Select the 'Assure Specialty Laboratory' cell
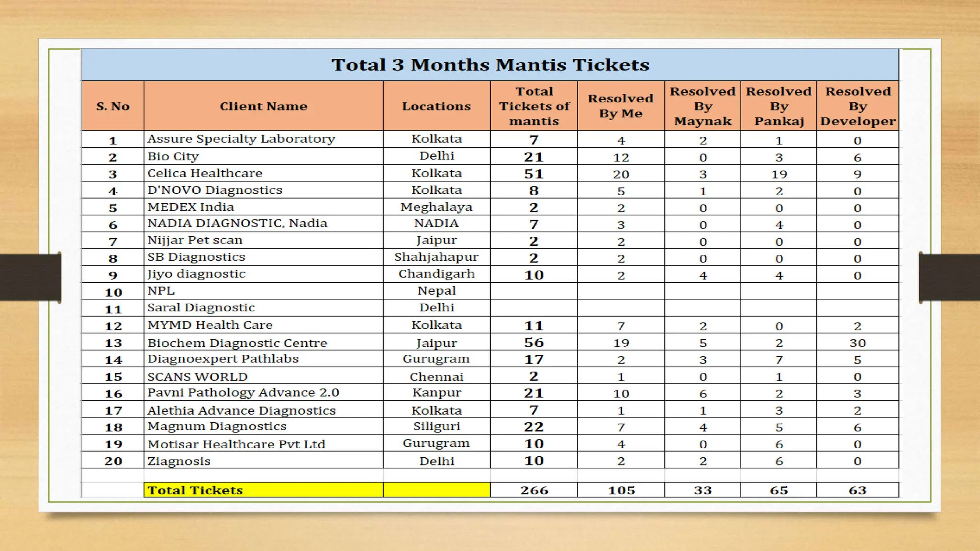 241,139
